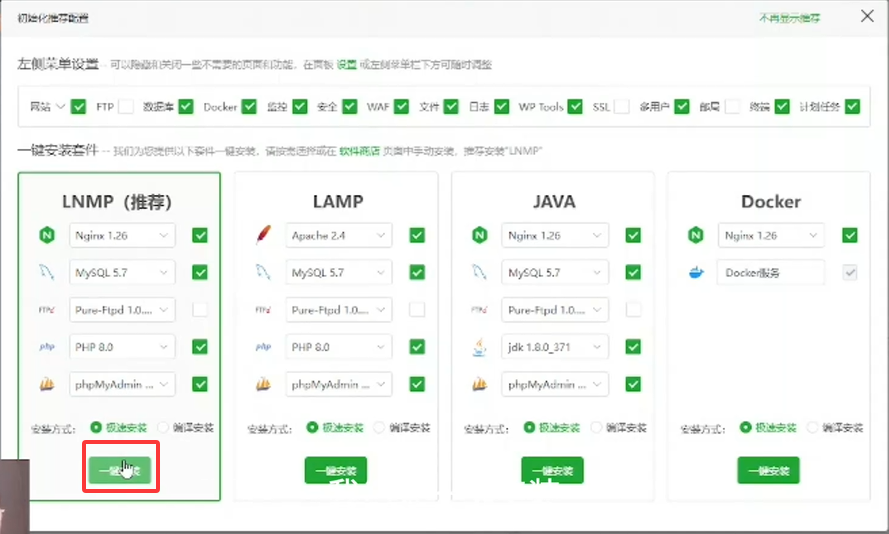Open the green software store link
889x534 pixels.
pos(359,151)
